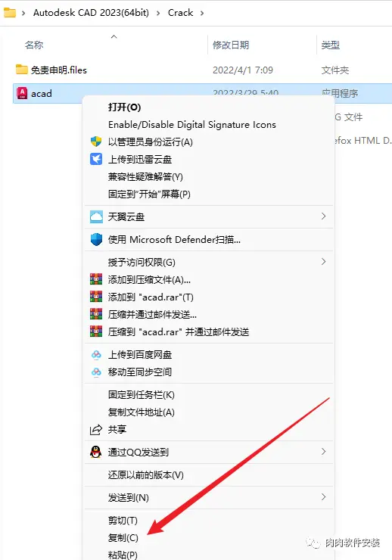Choose 添加到压缩文件(A)...
392x560 pixels.
[149, 280]
